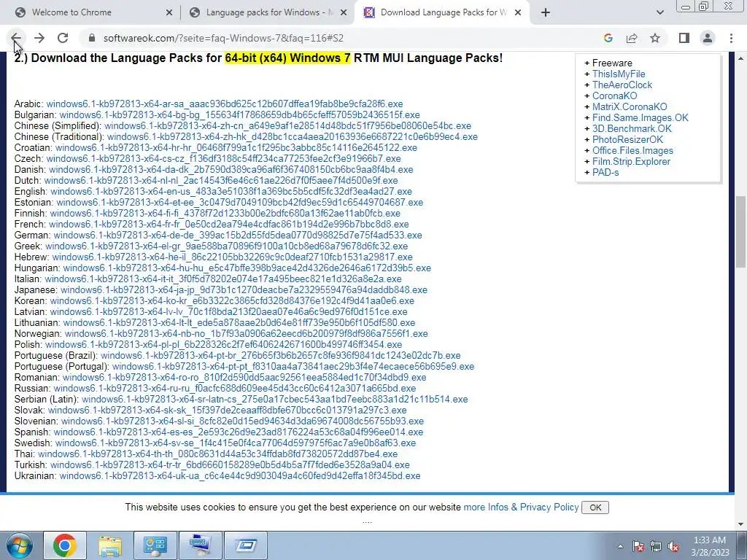This screenshot has width=747, height=560.
Task: Download the Bulgarian bg-bg language pack
Action: pos(239,114)
